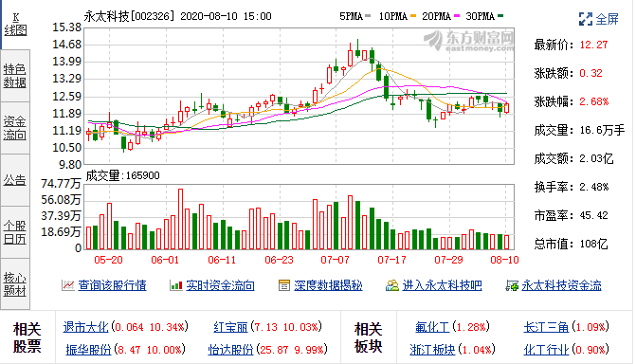Click the 涨跌幅 value 2.68%
636x364 pixels.
pos(593,101)
